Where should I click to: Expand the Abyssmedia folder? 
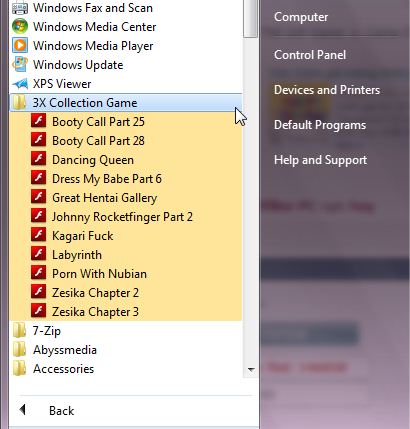pos(126,350)
